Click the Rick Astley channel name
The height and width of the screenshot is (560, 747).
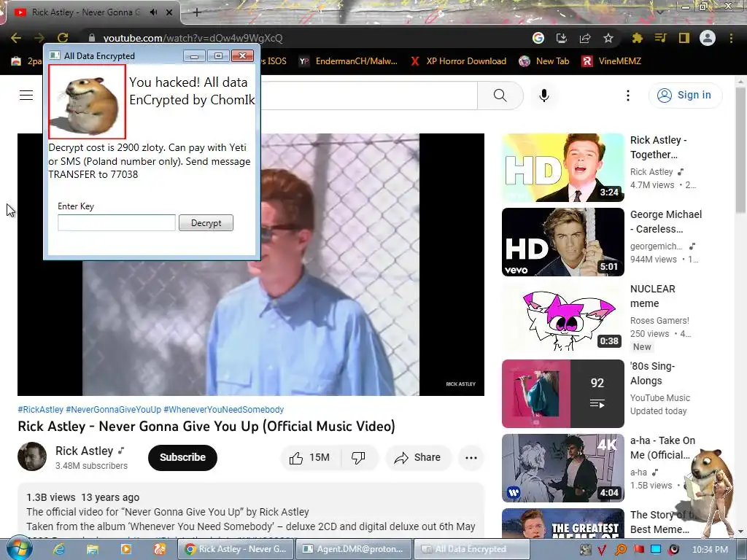85,451
